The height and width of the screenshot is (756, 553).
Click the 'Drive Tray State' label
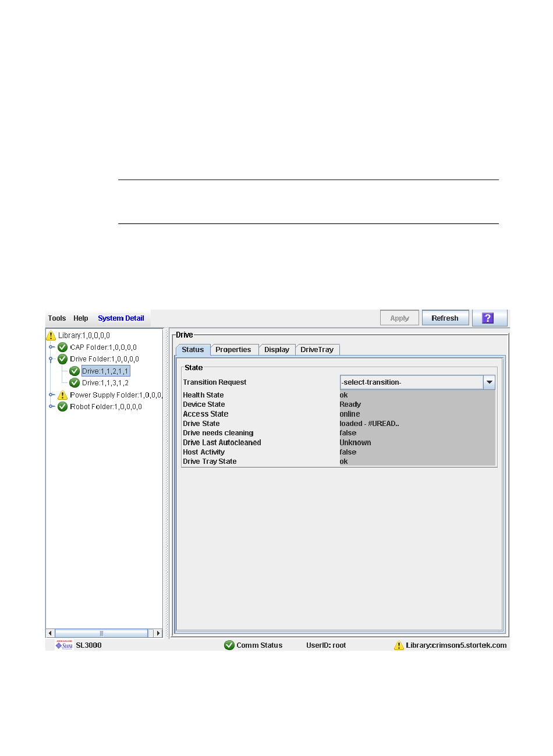(x=210, y=462)
